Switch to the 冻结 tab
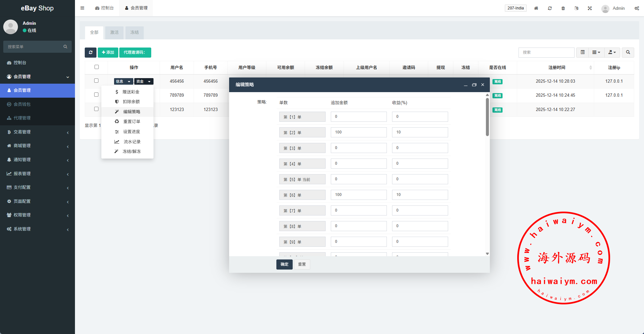The height and width of the screenshot is (334, 644). tap(134, 33)
